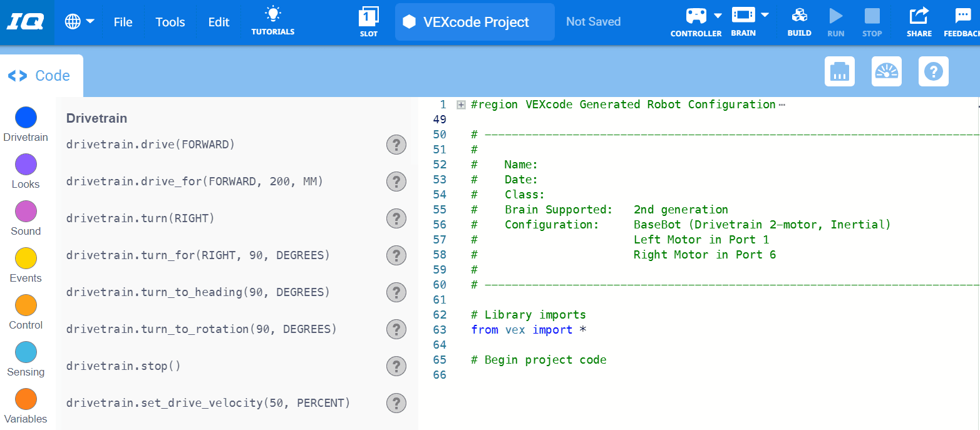
Task: Select the Events command category
Action: [x=25, y=257]
